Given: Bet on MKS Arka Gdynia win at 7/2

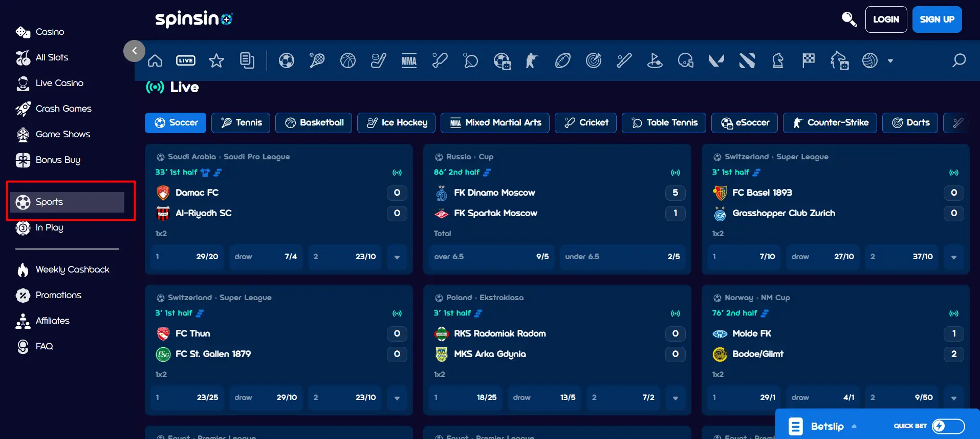Looking at the screenshot, I should tap(623, 398).
